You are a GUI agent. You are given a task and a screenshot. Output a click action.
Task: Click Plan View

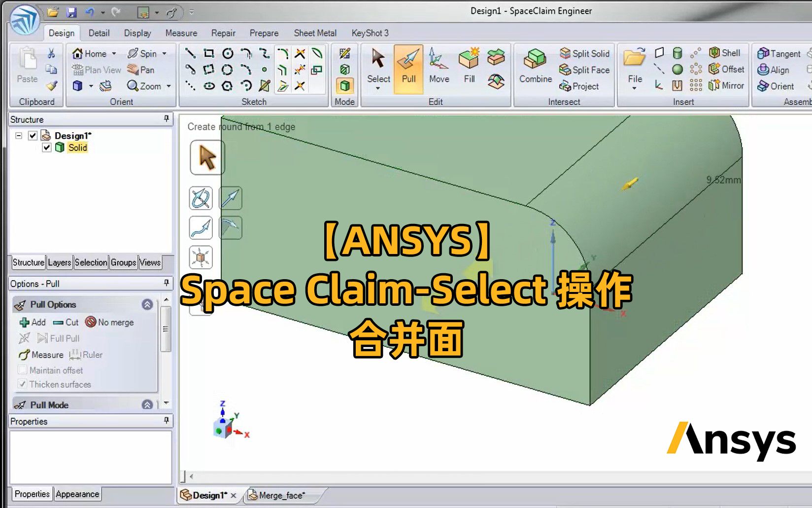97,70
